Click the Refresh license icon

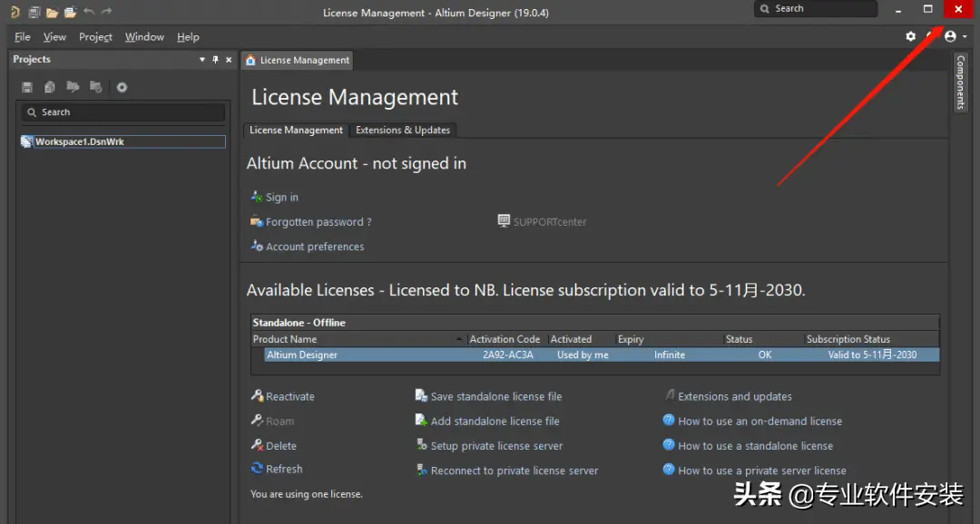click(x=257, y=469)
